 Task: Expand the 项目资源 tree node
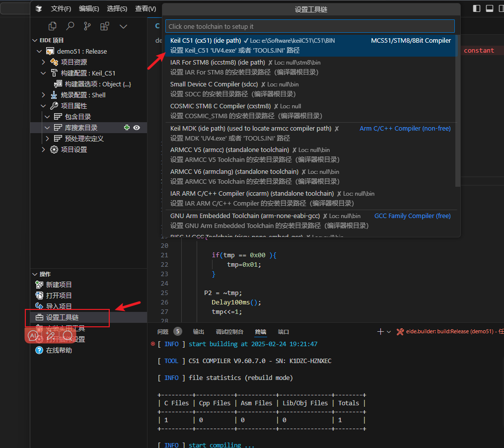[43, 62]
